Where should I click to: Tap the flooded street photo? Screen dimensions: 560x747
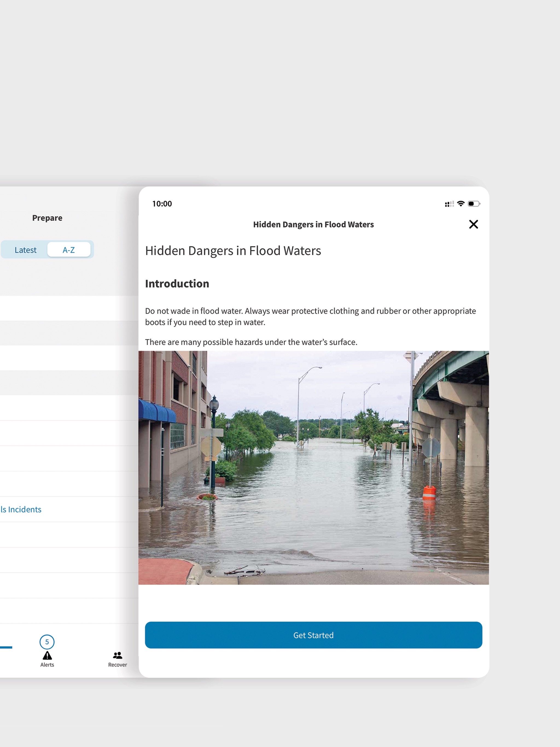point(313,467)
